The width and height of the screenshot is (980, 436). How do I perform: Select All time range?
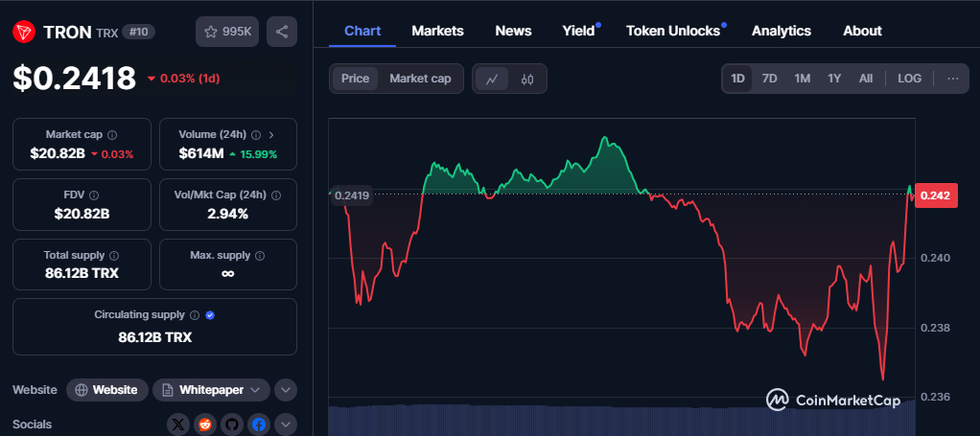click(866, 79)
